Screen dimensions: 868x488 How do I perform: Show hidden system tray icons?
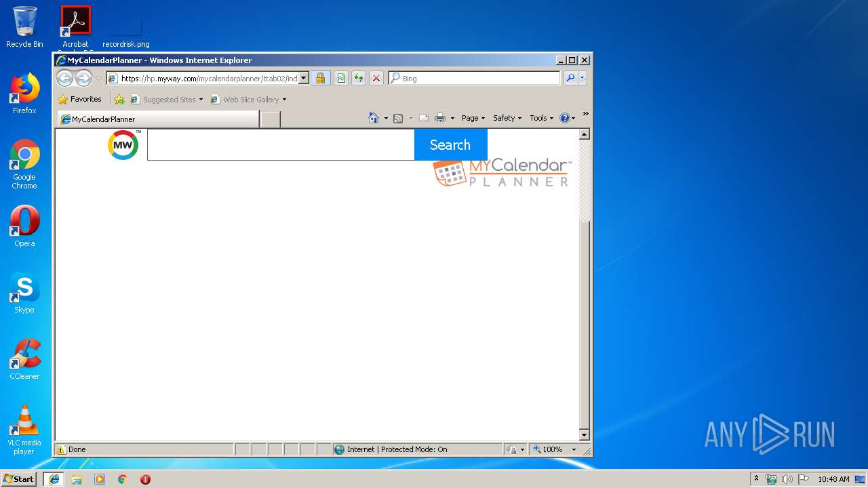click(756, 479)
